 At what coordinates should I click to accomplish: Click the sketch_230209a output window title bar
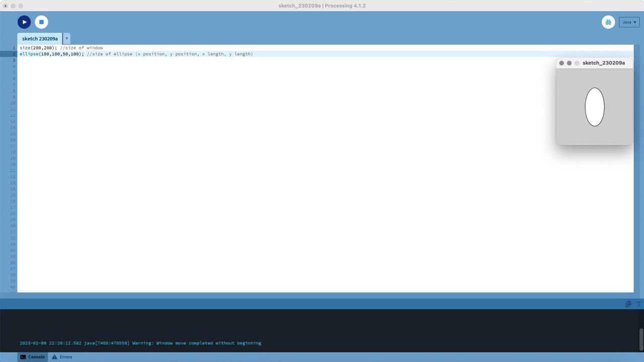pyautogui.click(x=603, y=63)
